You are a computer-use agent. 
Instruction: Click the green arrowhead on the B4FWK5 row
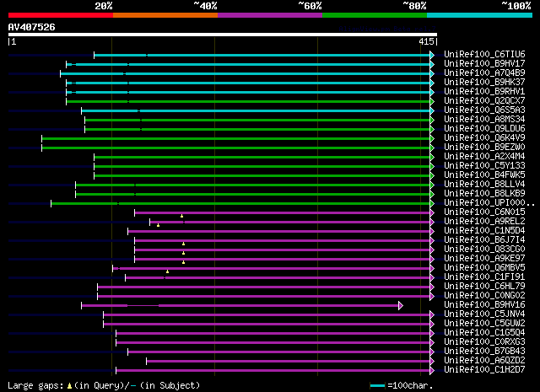pyautogui.click(x=432, y=175)
